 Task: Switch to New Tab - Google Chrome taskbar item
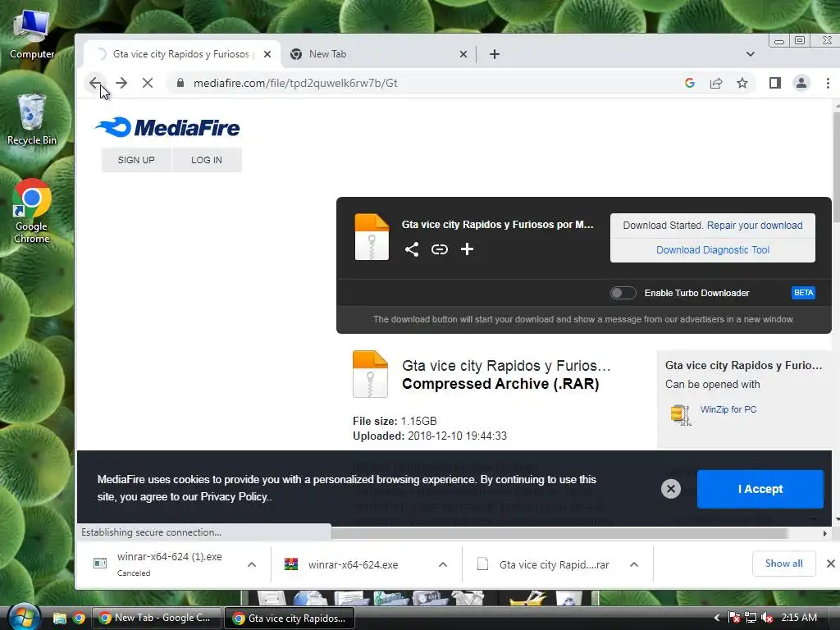pyautogui.click(x=157, y=618)
